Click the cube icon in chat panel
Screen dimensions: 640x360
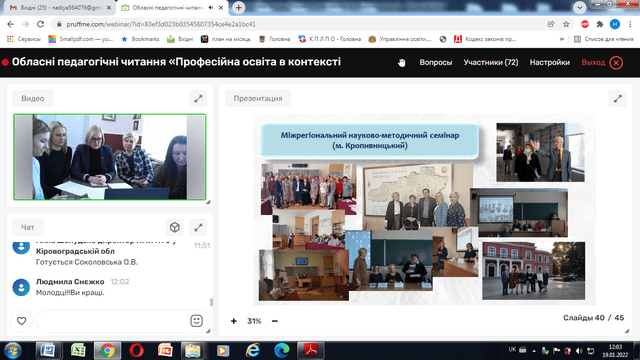click(x=175, y=227)
